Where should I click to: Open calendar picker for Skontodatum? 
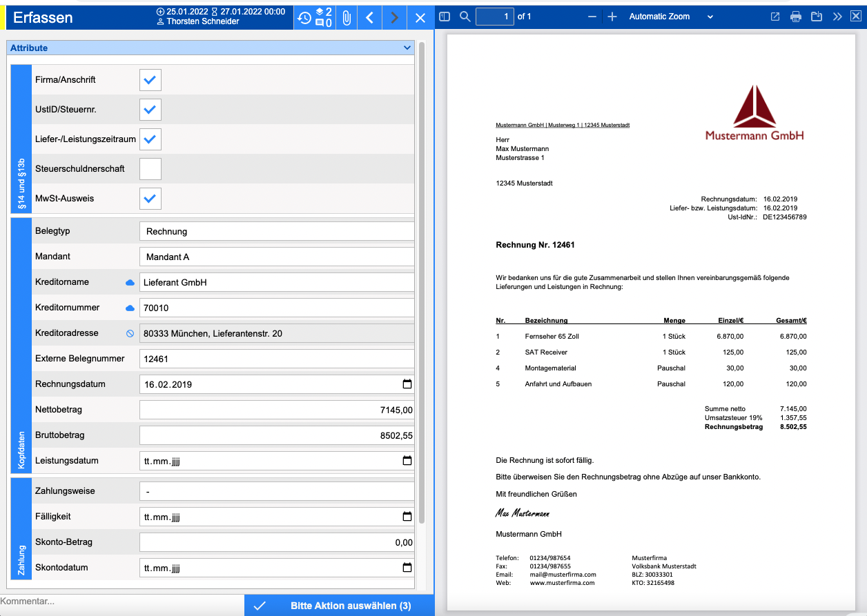click(407, 568)
